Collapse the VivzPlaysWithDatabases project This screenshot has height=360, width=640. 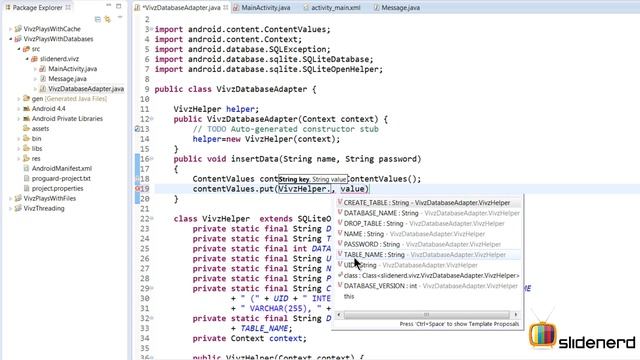click(x=10, y=39)
